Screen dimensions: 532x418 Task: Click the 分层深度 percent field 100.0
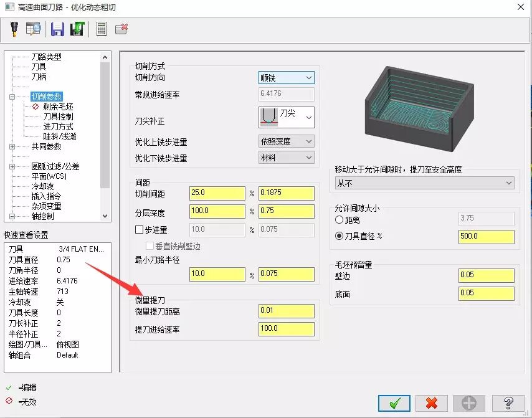[x=217, y=211]
